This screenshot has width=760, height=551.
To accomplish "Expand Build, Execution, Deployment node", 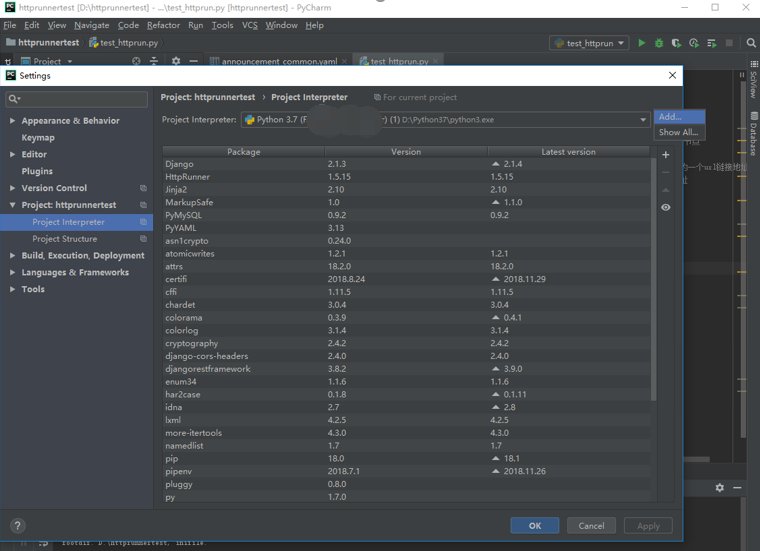I will coord(13,255).
